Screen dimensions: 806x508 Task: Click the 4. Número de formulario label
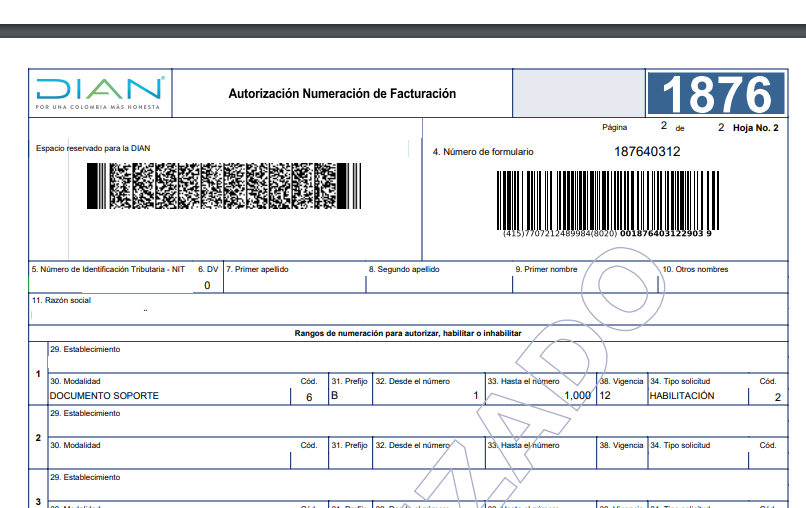483,152
